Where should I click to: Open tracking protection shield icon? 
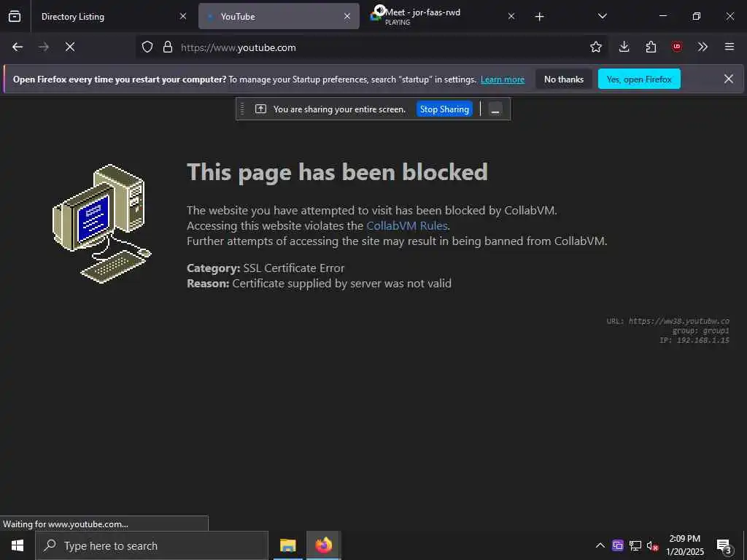(x=147, y=47)
